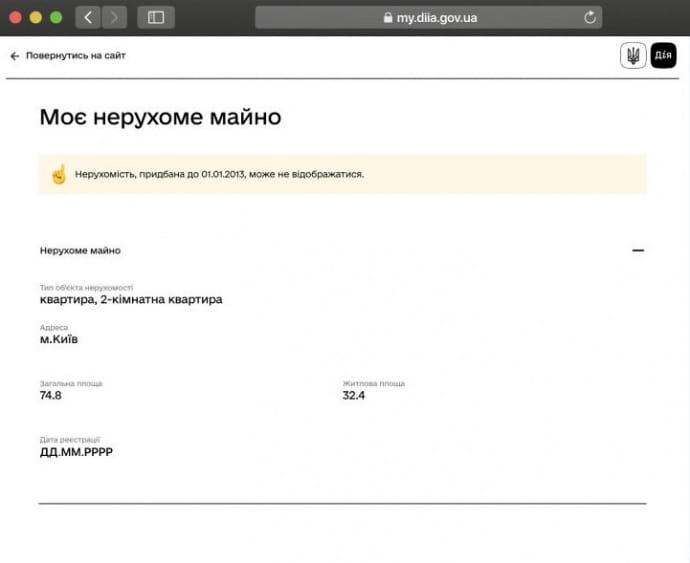Click the living area value 32.4
Screen dimensions: 690x563
[354, 395]
